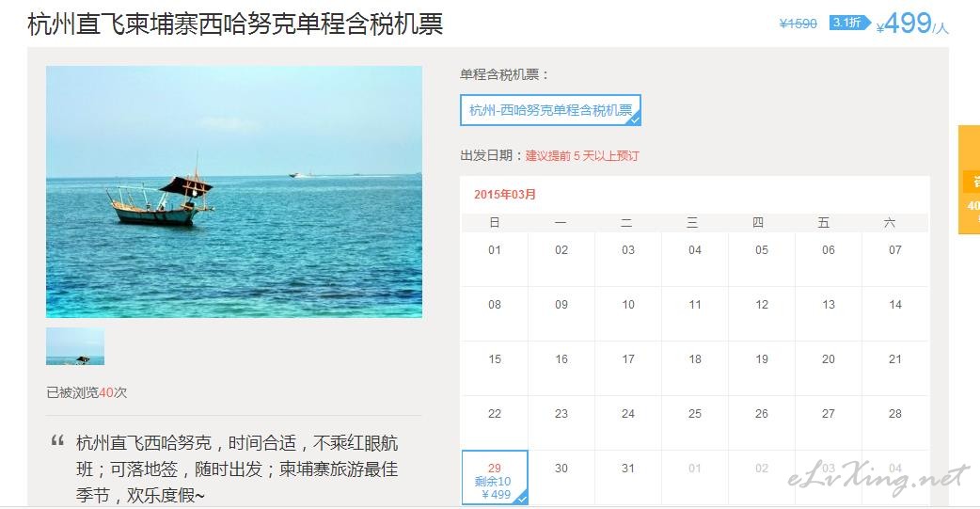Screen dimensions: 980x509
Task: Select the 杭州-西哈努克单程含税机票 option
Action: tap(550, 110)
